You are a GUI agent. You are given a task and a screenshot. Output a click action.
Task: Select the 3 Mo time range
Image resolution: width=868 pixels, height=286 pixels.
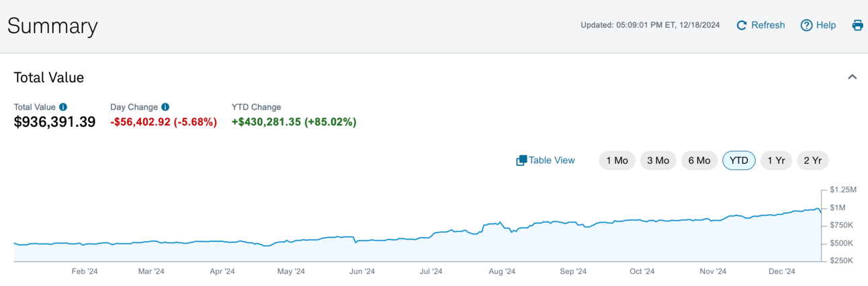point(658,160)
